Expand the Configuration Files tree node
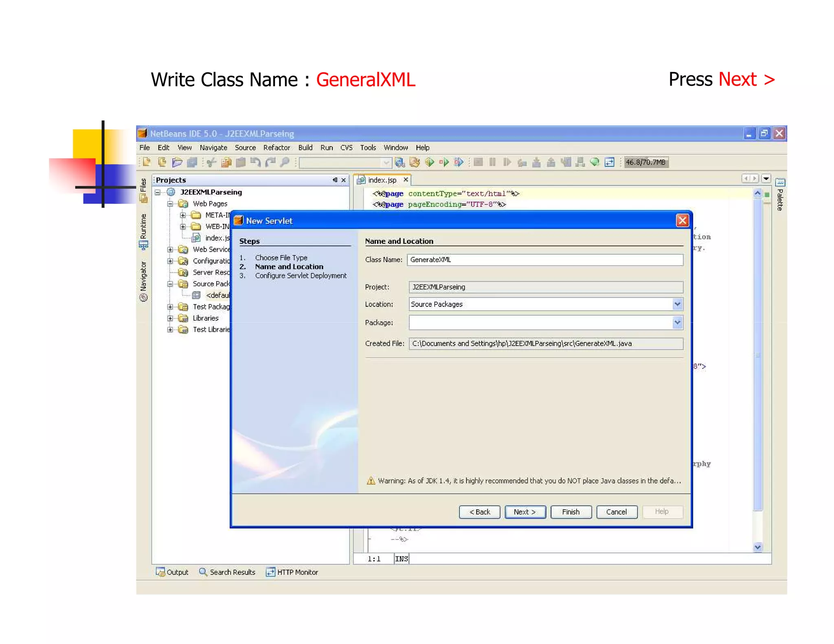This screenshot has height=644, width=834. click(170, 261)
